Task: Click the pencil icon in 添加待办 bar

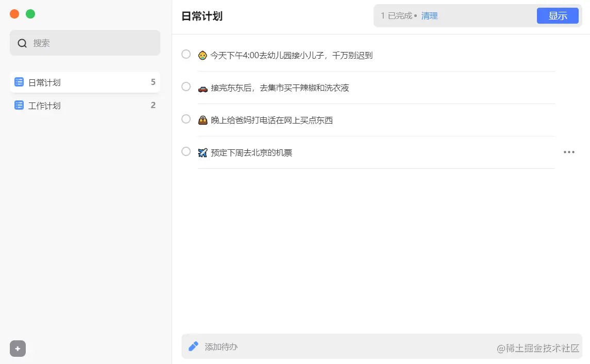Action: coord(193,346)
